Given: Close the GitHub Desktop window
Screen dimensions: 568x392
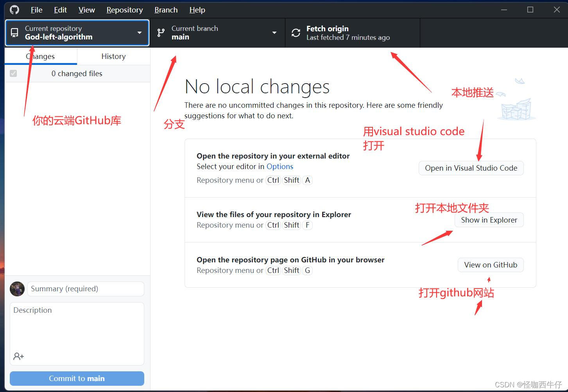Looking at the screenshot, I should point(557,10).
